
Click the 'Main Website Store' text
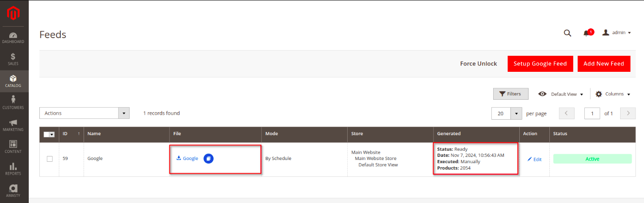(x=376, y=158)
